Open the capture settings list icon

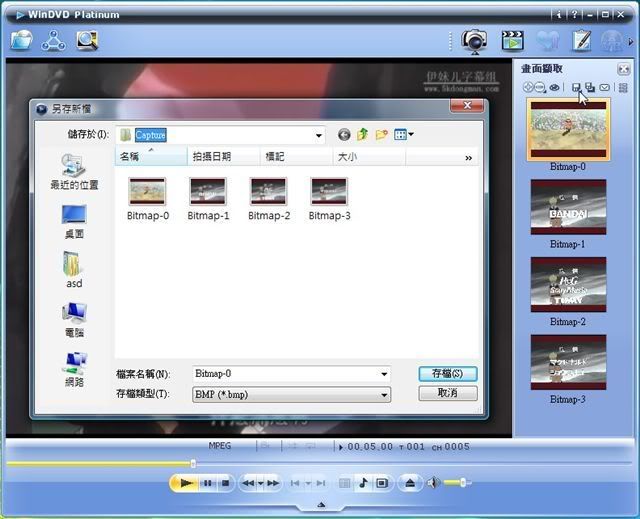[623, 87]
